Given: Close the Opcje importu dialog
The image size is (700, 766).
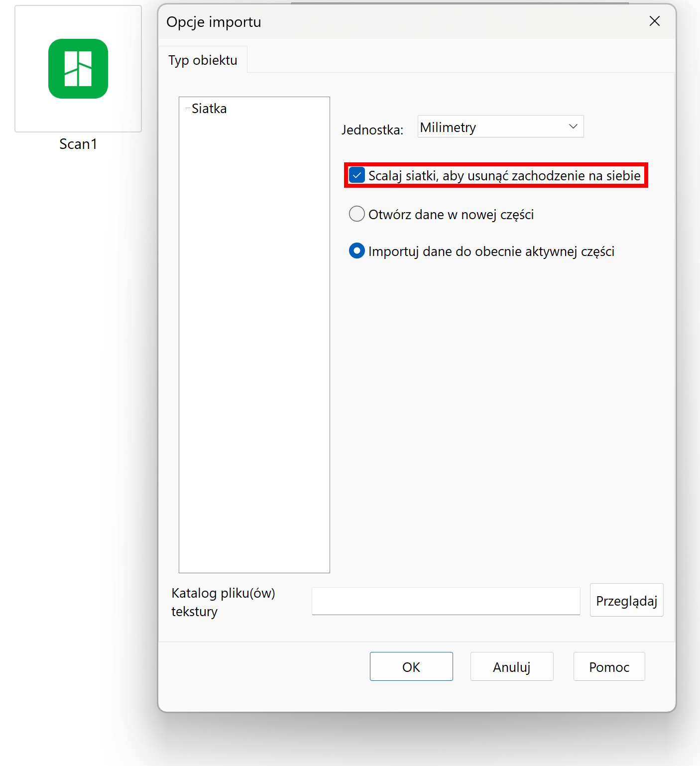Looking at the screenshot, I should click(x=654, y=21).
